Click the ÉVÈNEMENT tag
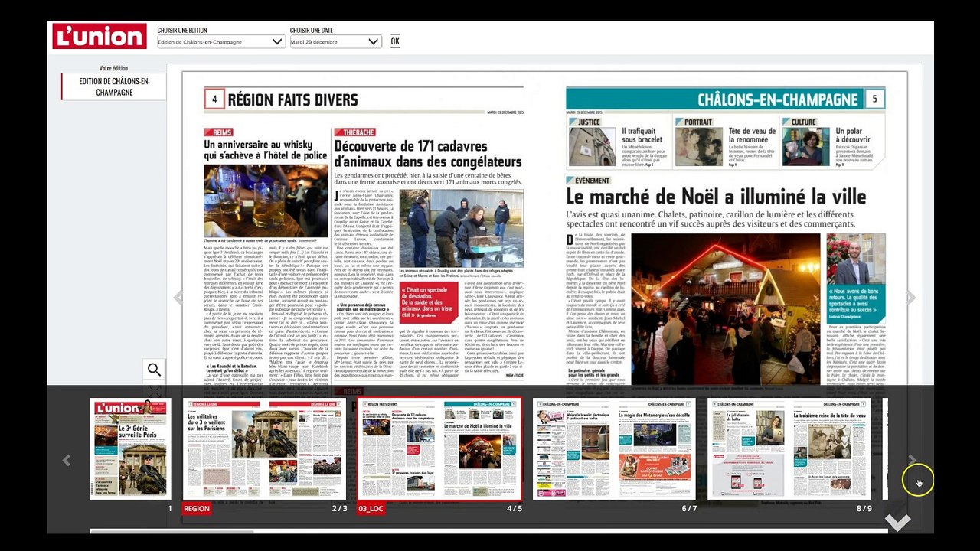The image size is (980, 551). 588,181
